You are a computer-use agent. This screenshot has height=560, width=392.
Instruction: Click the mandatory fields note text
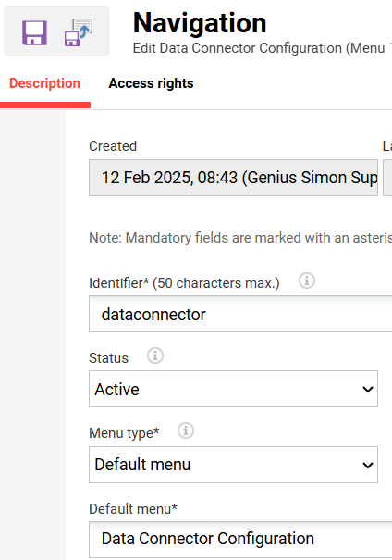pos(240,238)
